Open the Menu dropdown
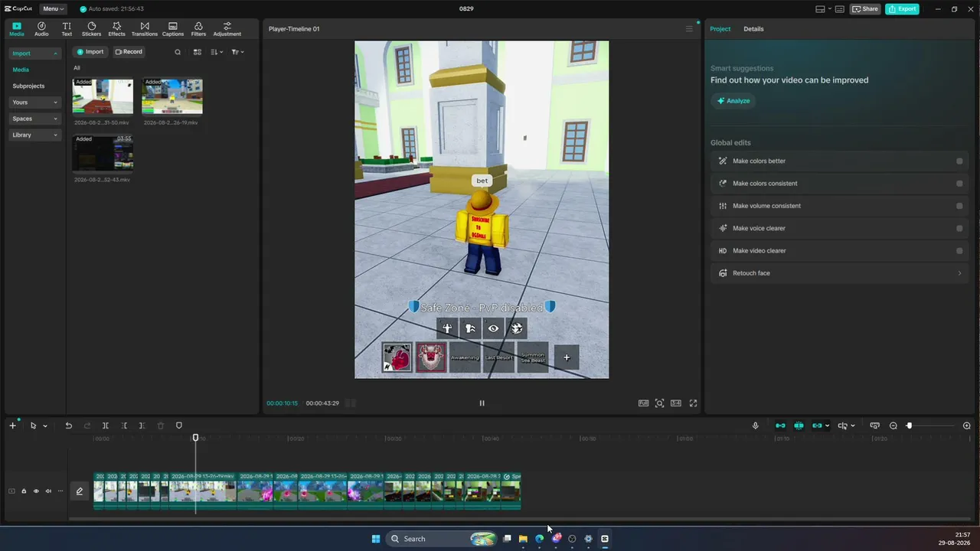 click(54, 9)
